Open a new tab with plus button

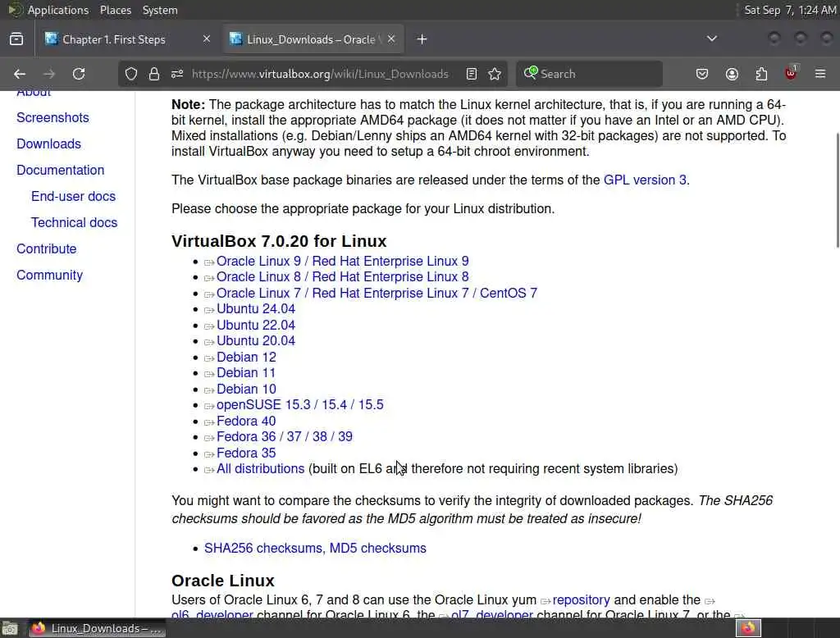[422, 39]
